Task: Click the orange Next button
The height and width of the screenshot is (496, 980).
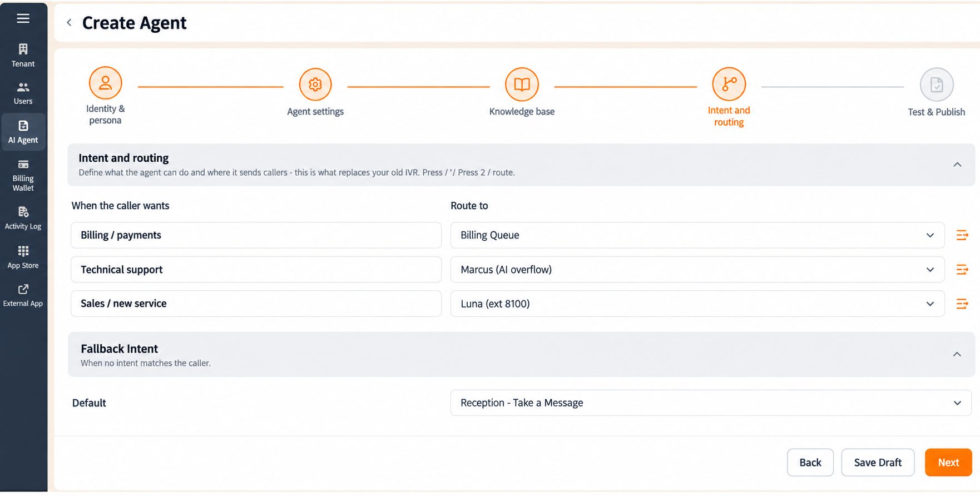Action: [948, 463]
